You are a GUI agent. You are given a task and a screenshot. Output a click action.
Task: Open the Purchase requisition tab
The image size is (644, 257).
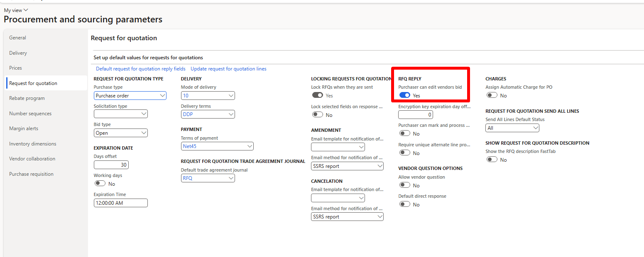(31, 174)
